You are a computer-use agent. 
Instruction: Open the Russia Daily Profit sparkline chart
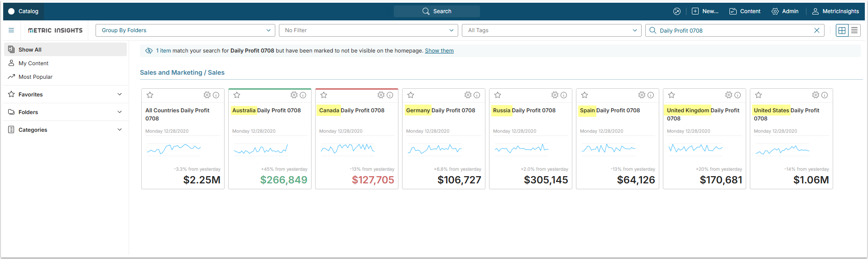[522, 149]
